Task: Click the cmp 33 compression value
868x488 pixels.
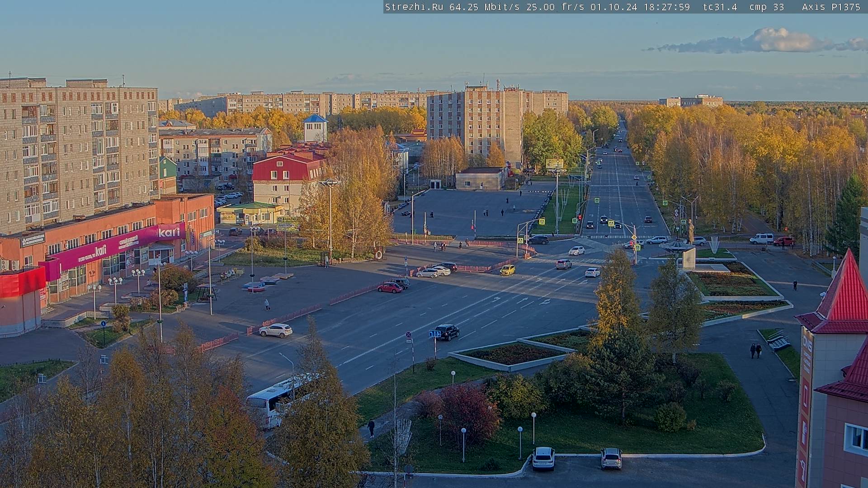Action: (767, 7)
